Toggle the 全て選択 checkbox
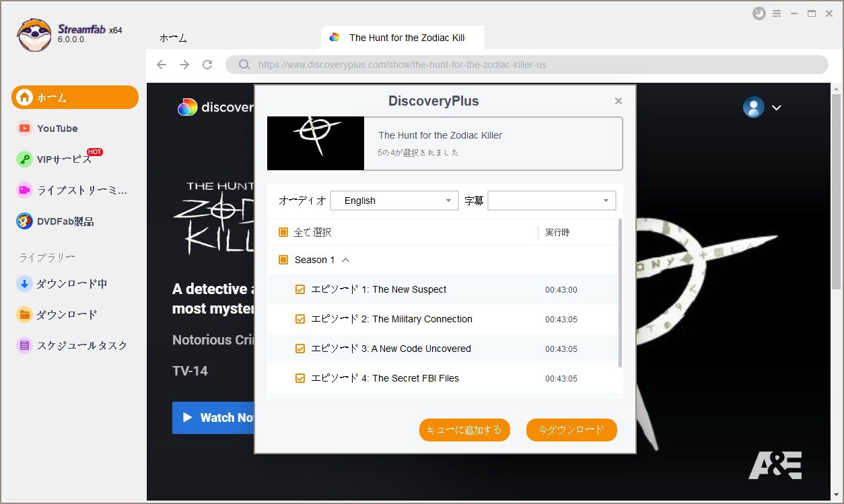Screen dimensions: 844x504 283,232
